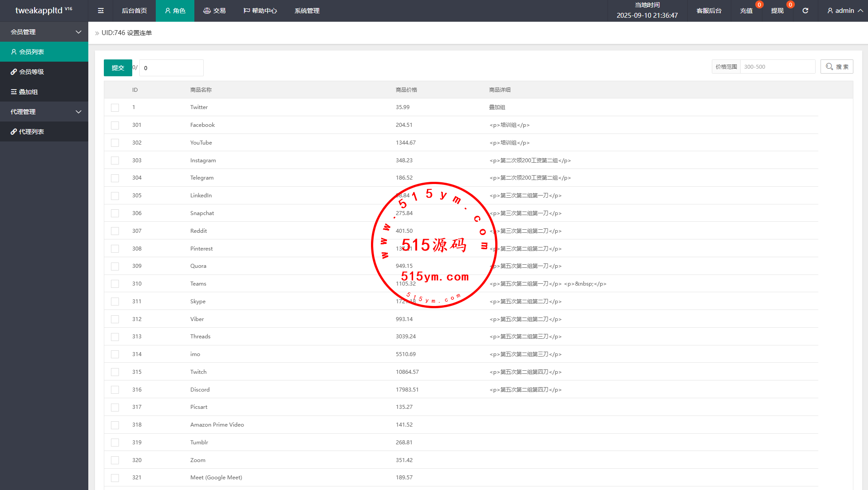Screen dimensions: 868x490
Task: Click the hamburger menu collapse icon
Action: point(101,11)
